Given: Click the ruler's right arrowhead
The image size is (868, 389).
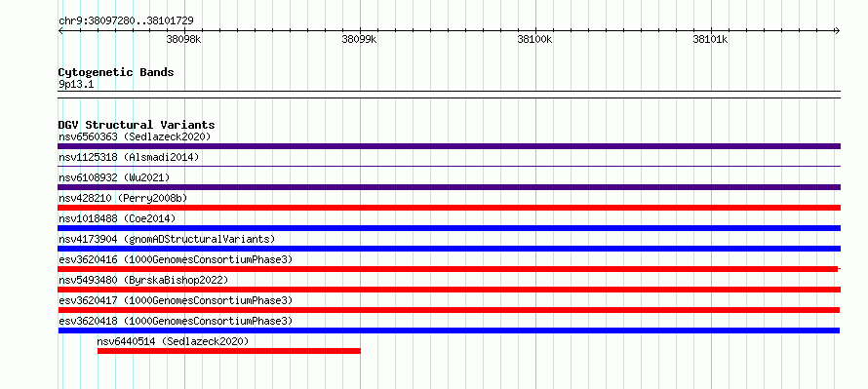Looking at the screenshot, I should click(x=837, y=31).
